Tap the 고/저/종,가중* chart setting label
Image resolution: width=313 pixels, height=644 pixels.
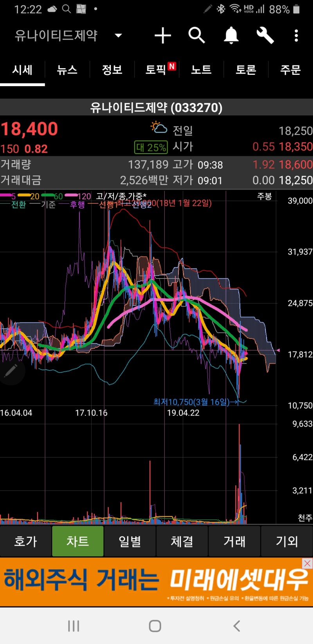[121, 196]
